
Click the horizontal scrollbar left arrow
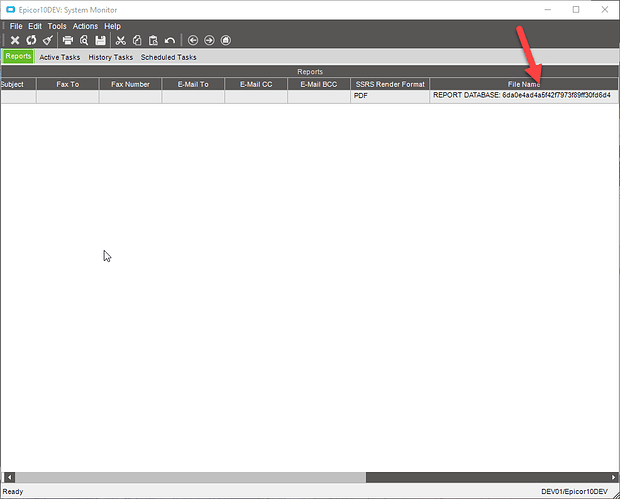point(9,477)
